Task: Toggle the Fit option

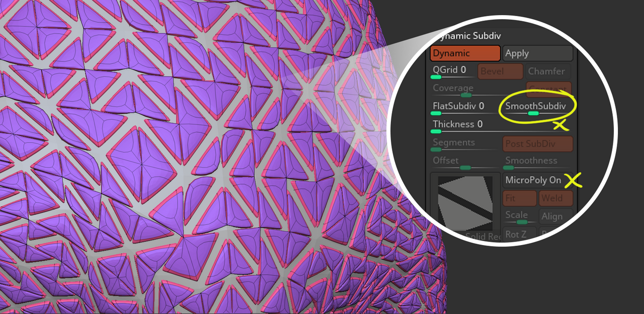Action: pos(520,198)
